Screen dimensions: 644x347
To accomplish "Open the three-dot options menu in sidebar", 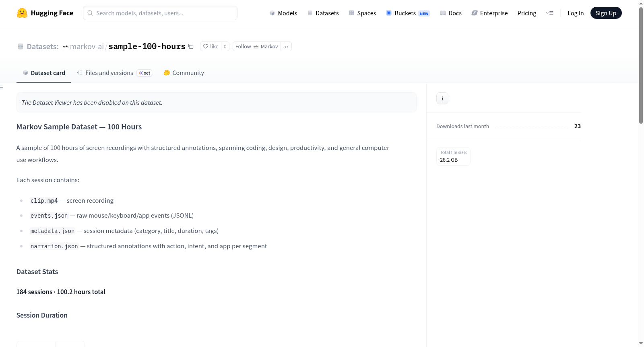I will coord(442,98).
